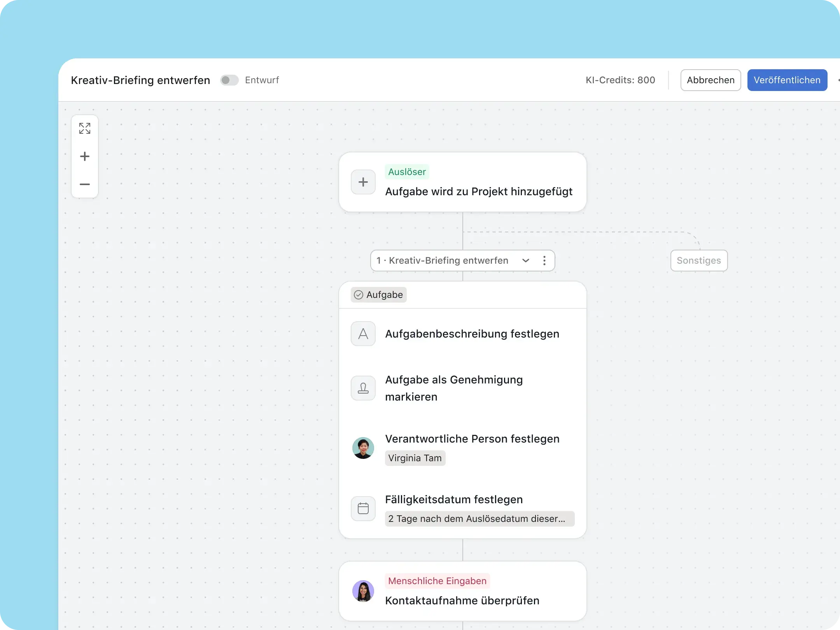
Task: Select 'Verantwortliche Person festlegen' action text
Action: click(x=472, y=439)
